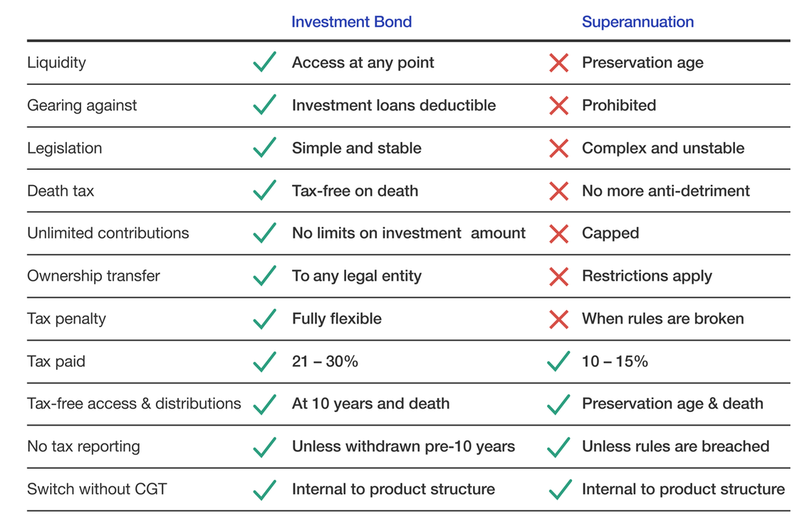This screenshot has height=524, width=812.
Task: Click checkmark beside Unless rules are breached
Action: tap(558, 446)
